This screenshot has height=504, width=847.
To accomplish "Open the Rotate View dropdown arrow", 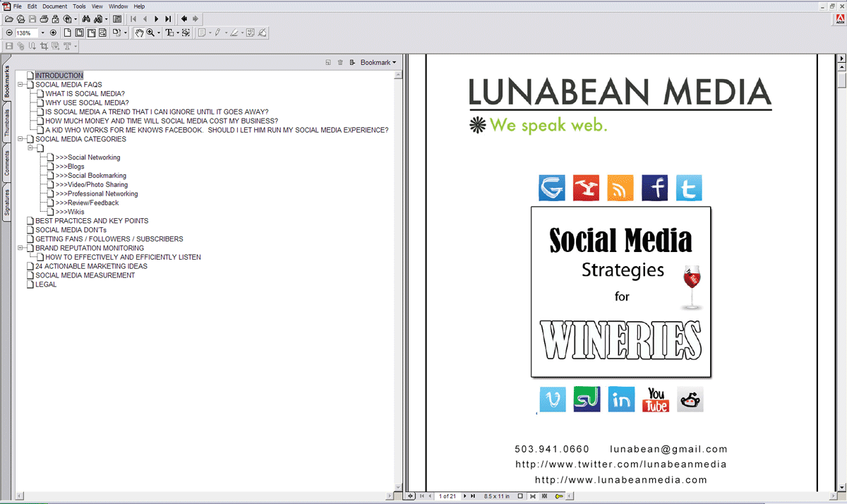I will (126, 33).
